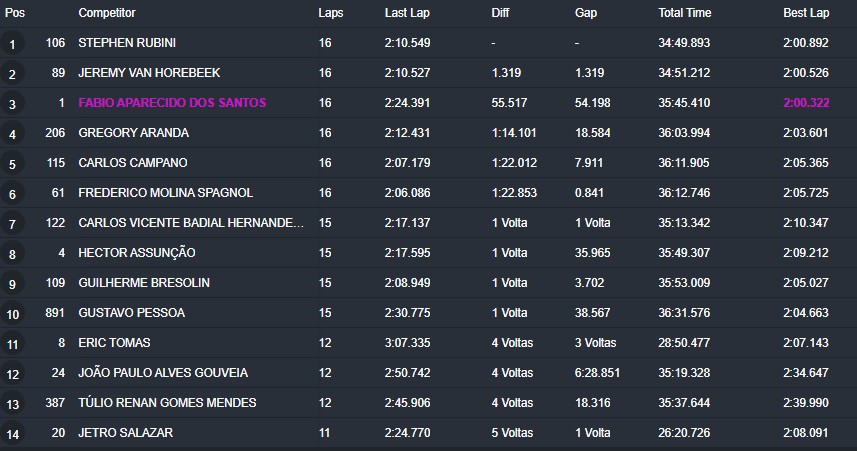This screenshot has height=451, width=857.
Task: Sort by the Diff column header
Action: (500, 13)
